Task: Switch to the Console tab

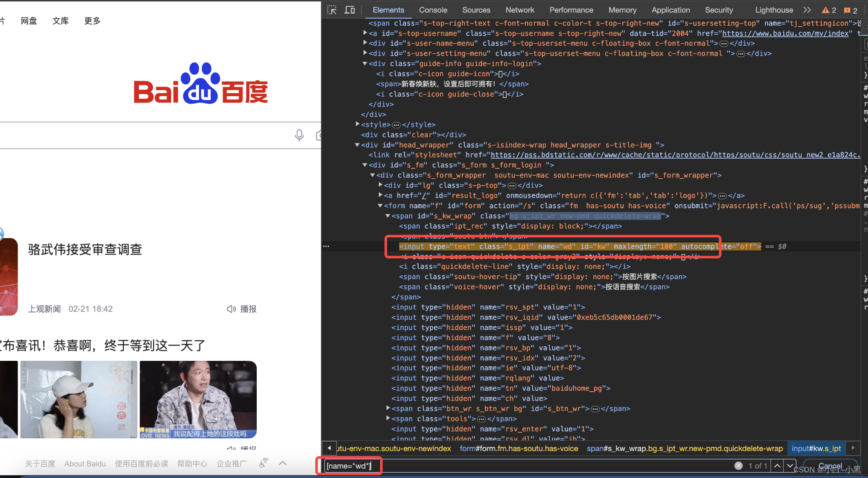Action: [433, 10]
